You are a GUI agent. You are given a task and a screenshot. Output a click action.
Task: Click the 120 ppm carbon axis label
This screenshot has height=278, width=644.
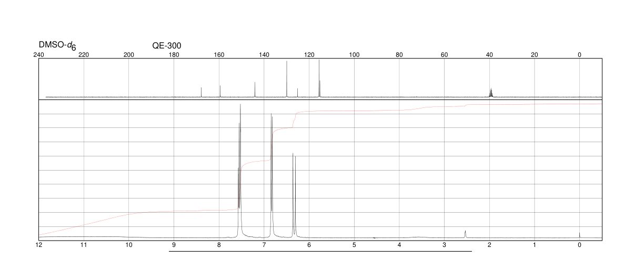coord(309,55)
